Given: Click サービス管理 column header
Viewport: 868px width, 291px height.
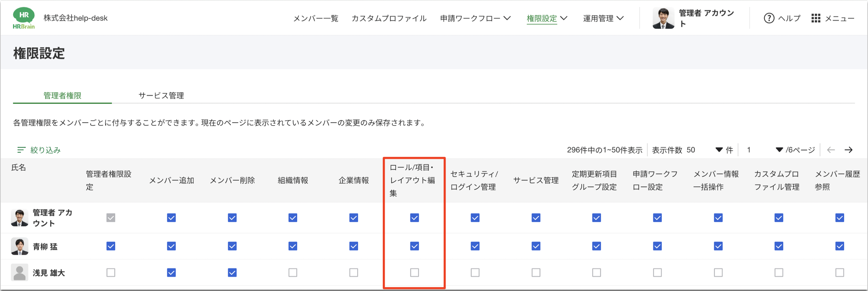Looking at the screenshot, I should 536,180.
